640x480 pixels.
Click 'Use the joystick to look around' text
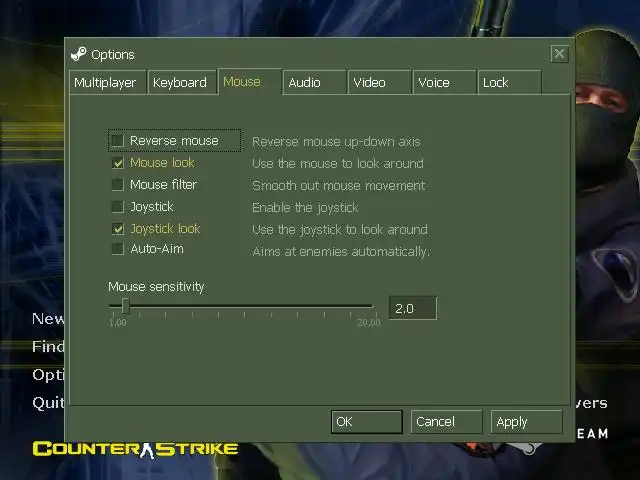click(x=340, y=230)
